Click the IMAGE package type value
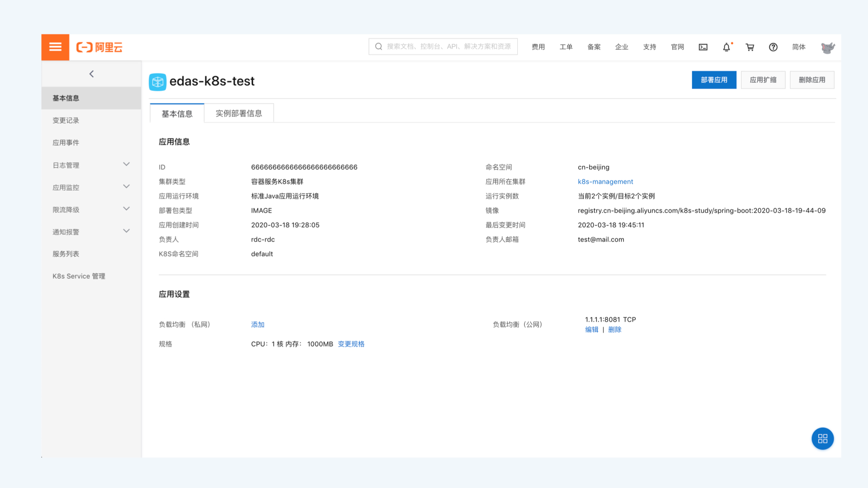This screenshot has height=488, width=868. click(x=262, y=211)
